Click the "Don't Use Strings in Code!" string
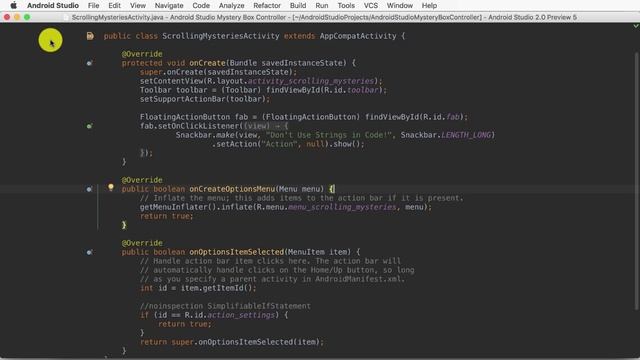This screenshot has width=640, height=360. (329, 135)
